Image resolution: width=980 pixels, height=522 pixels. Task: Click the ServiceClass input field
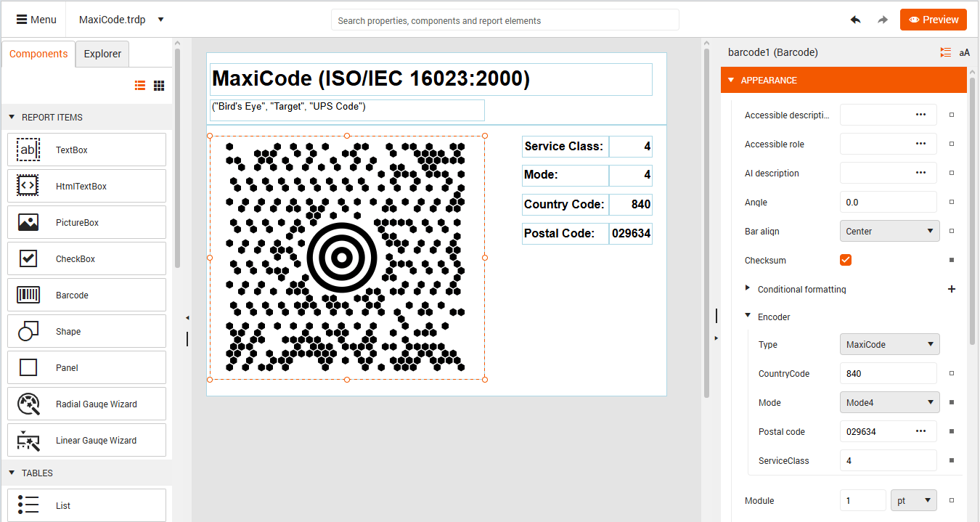888,460
